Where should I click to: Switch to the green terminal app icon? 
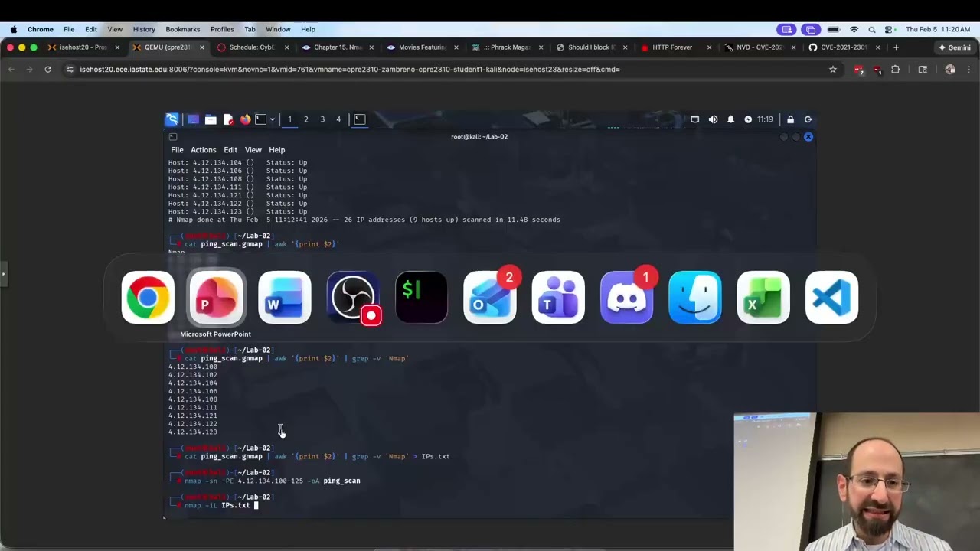point(421,298)
